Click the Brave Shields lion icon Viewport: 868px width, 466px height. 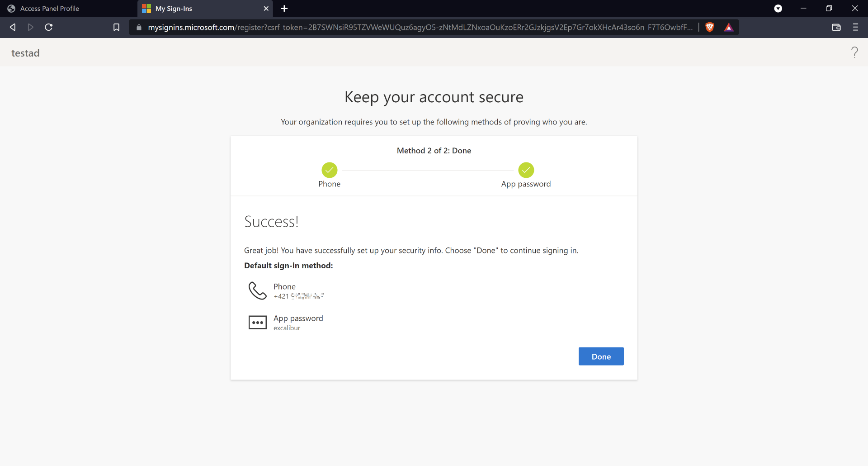(710, 27)
